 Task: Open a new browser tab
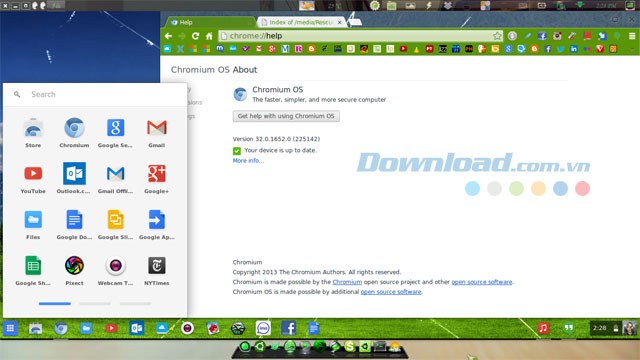tap(355, 22)
